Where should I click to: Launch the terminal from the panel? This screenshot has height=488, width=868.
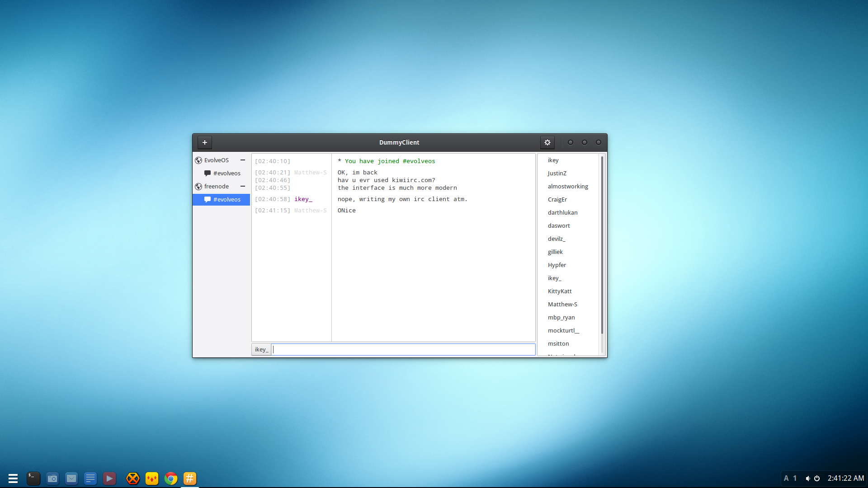33,479
